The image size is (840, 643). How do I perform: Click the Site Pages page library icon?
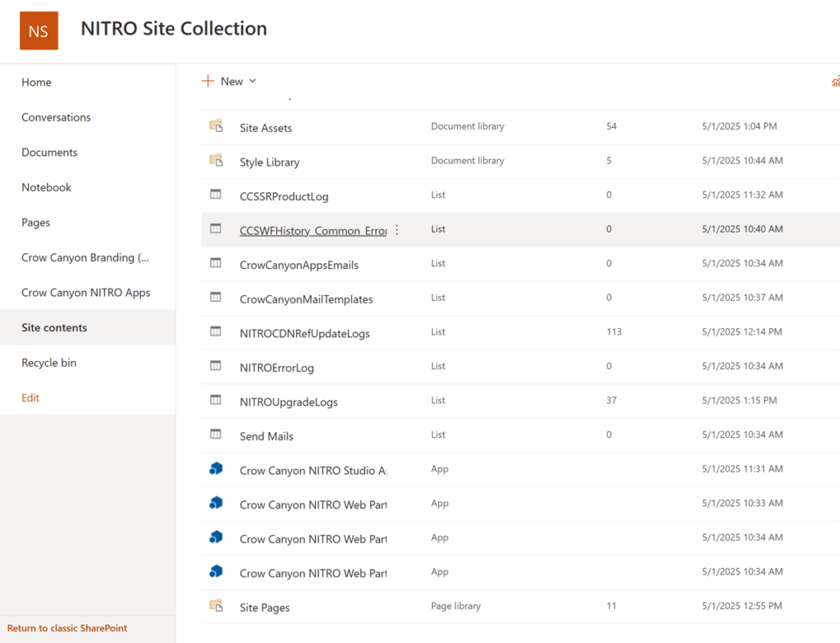[x=216, y=606]
